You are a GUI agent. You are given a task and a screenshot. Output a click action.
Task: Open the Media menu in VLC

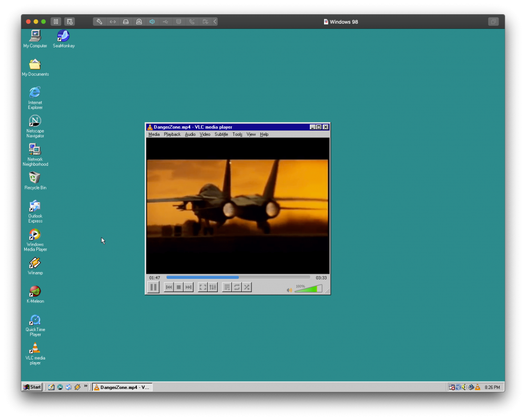[154, 134]
